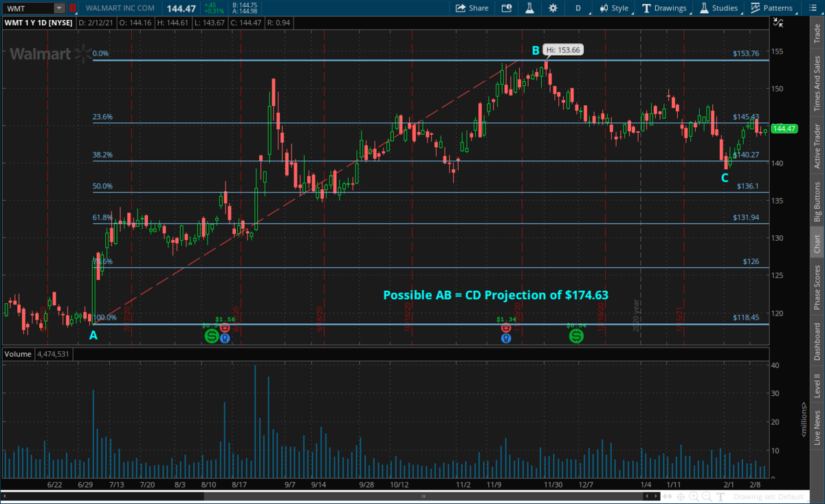
Task: Click the zoom in magnifier icon
Action: pos(695,496)
